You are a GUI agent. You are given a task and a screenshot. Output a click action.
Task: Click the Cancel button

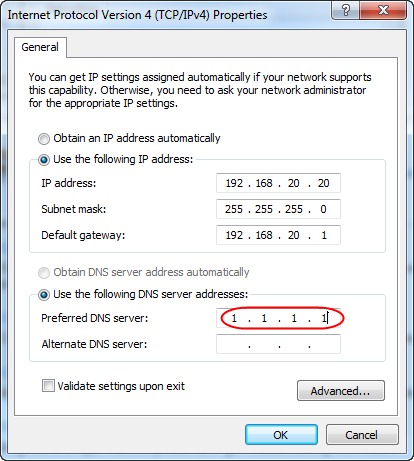[362, 434]
